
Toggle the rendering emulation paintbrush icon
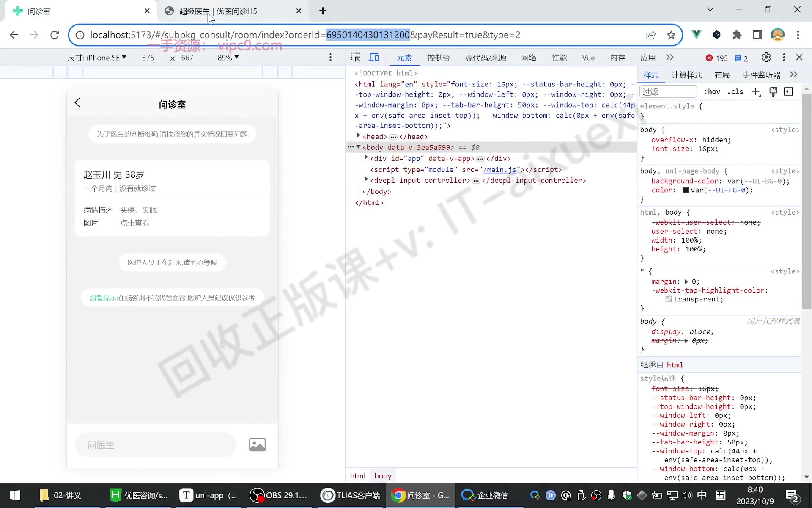(x=773, y=92)
